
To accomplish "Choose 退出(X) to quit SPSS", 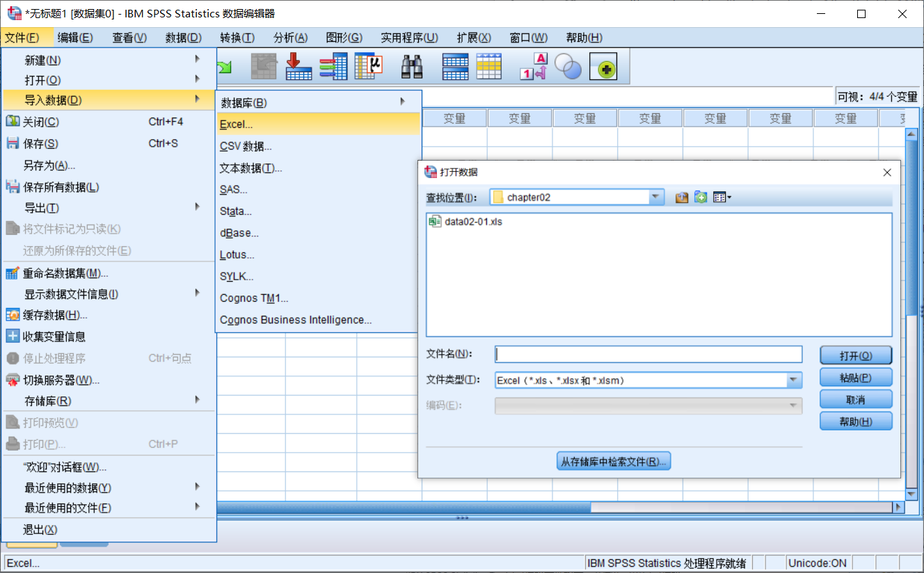I will click(109, 529).
